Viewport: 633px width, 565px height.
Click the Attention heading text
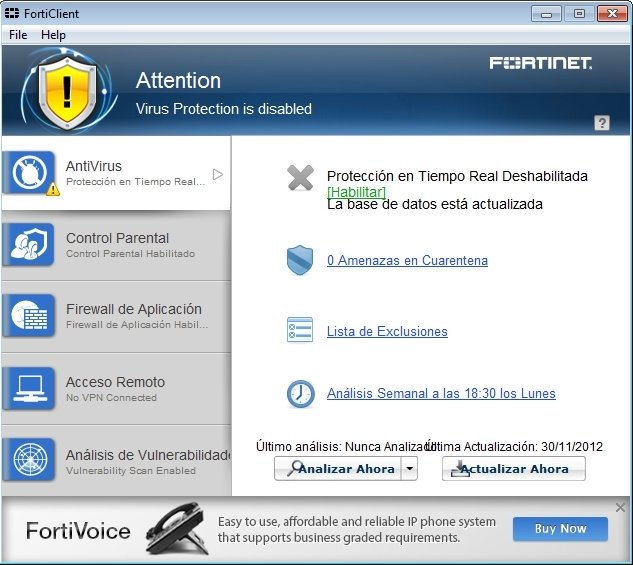(178, 80)
